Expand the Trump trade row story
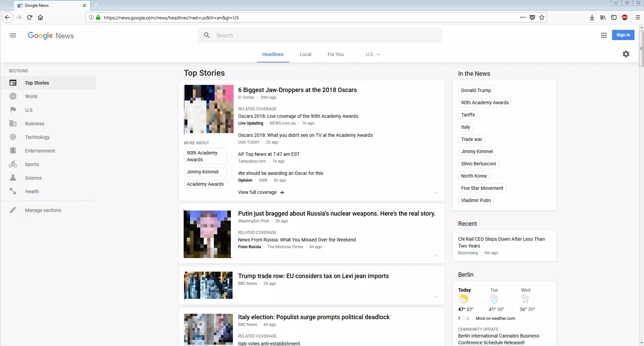The image size is (644, 346). tap(436, 297)
